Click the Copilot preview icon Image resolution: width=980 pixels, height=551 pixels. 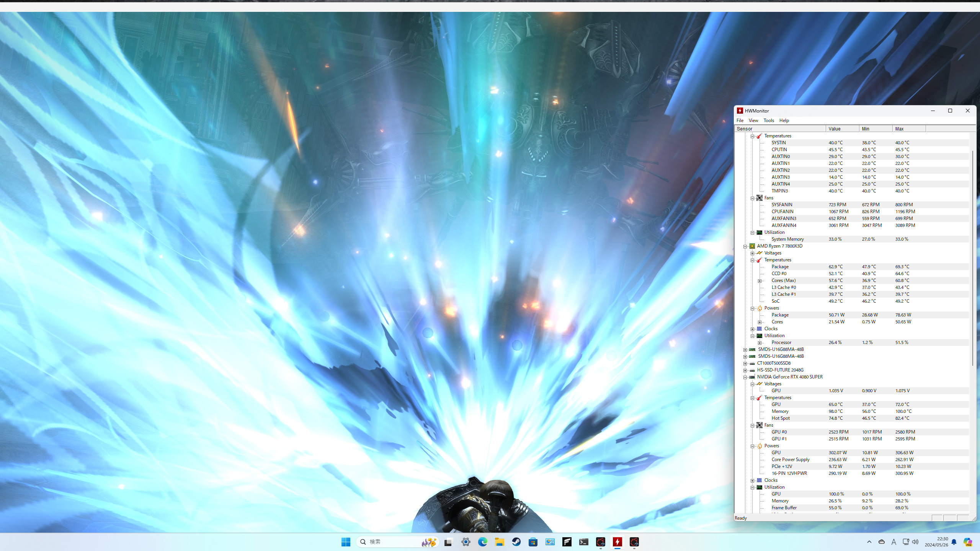click(967, 542)
